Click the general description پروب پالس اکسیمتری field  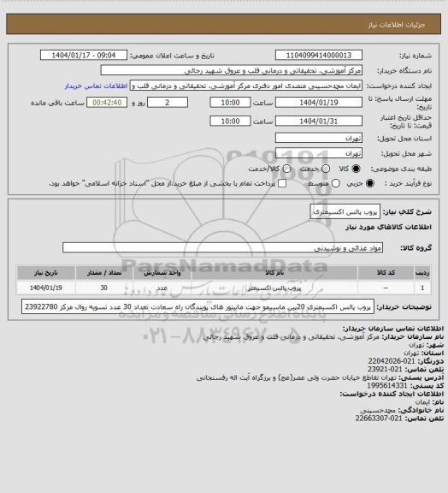pos(345,211)
